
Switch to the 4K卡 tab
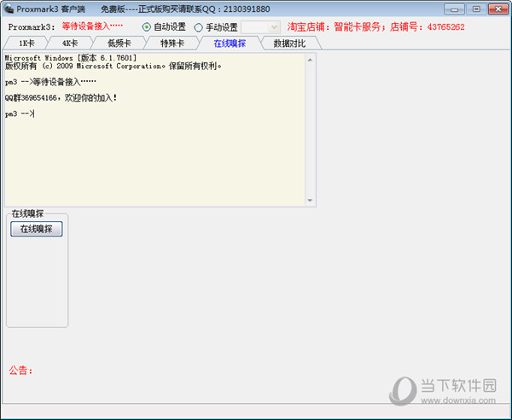[70, 44]
